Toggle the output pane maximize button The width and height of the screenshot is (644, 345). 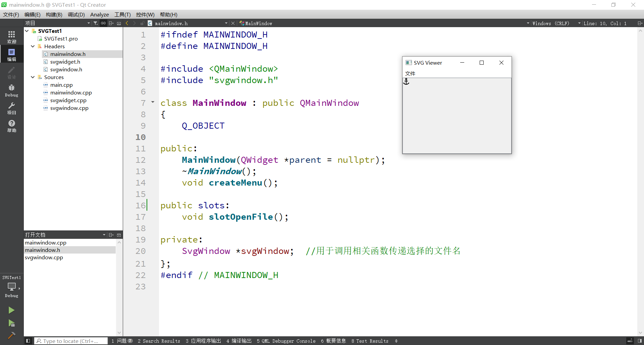630,341
